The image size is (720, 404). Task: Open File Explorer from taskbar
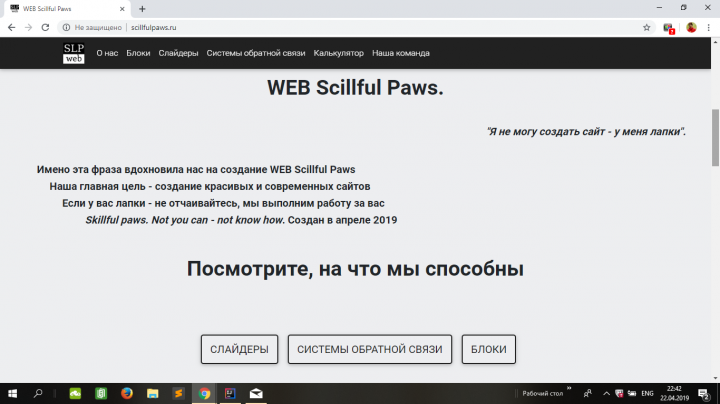(152, 393)
